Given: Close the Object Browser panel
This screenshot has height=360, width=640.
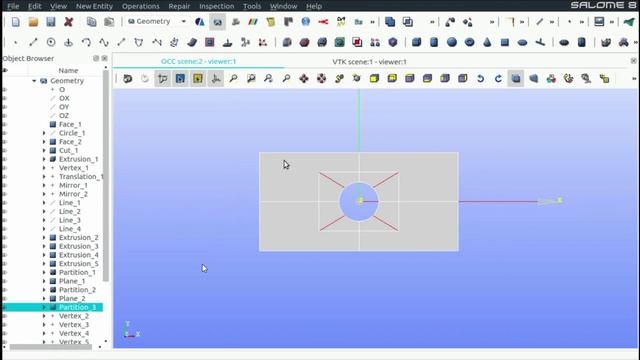Looking at the screenshot, I should click(104, 58).
